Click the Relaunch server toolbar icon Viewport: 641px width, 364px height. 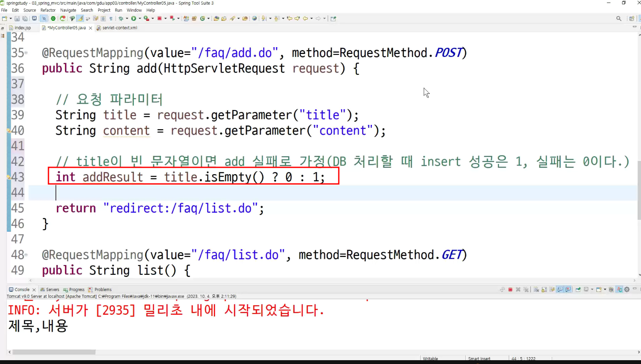point(62,18)
